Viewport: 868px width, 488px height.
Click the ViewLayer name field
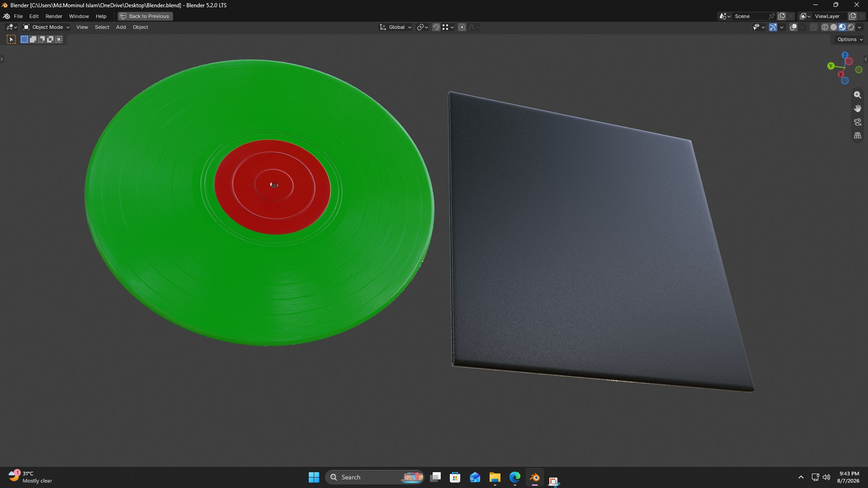coord(830,16)
